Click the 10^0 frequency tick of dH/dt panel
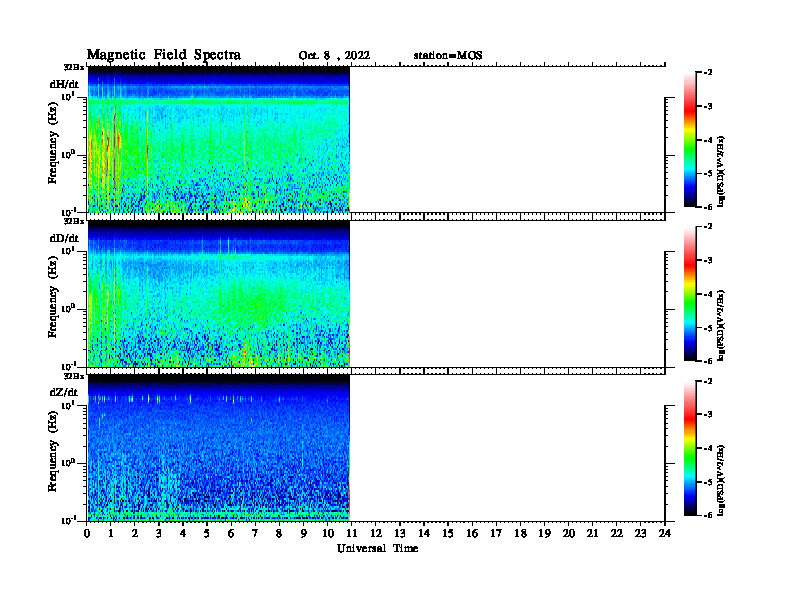Screen dimensions: 792x612 click(68, 155)
